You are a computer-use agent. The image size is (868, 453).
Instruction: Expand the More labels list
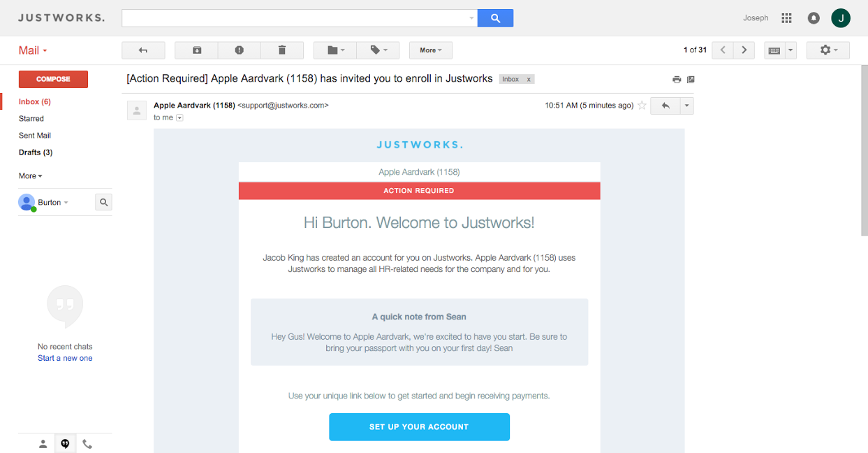coord(31,176)
